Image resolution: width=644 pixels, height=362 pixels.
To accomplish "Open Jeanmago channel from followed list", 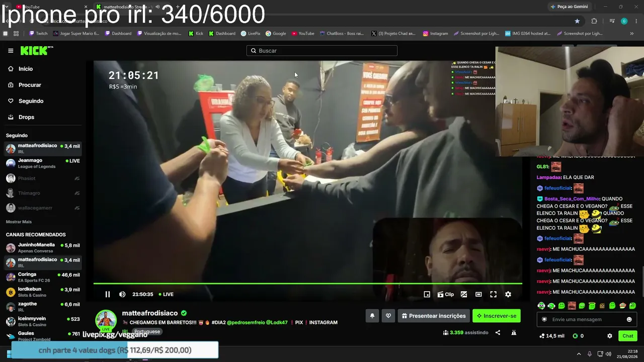I will (x=43, y=163).
